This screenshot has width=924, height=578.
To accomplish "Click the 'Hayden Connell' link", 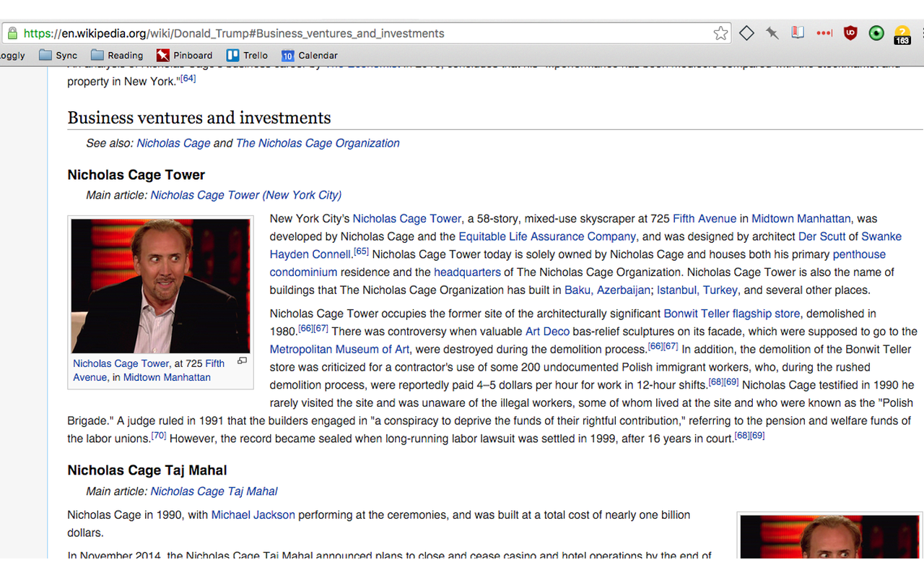I will 310,254.
